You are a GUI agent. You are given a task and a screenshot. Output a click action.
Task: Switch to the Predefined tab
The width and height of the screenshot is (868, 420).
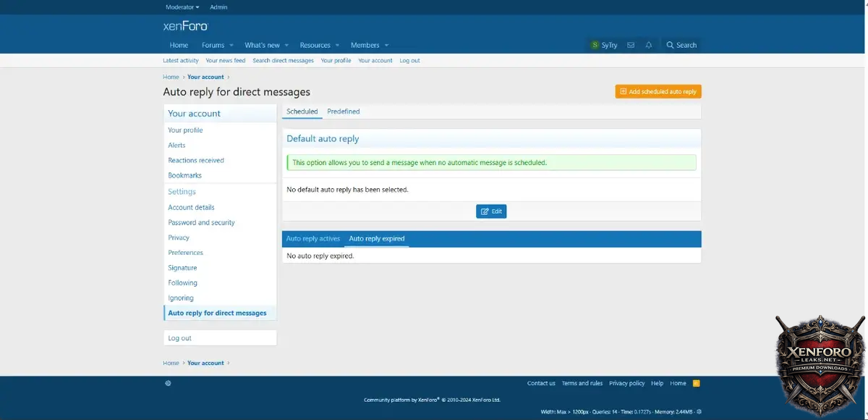point(343,112)
